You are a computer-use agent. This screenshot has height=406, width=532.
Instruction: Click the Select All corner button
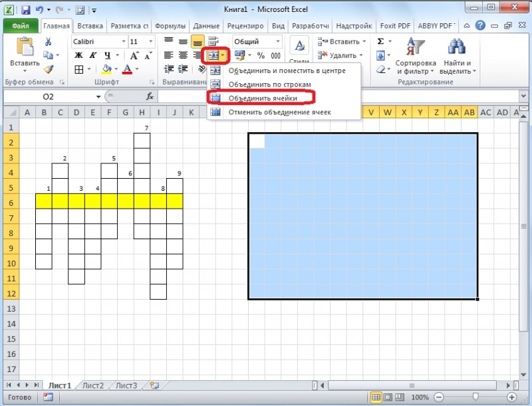click(x=11, y=112)
